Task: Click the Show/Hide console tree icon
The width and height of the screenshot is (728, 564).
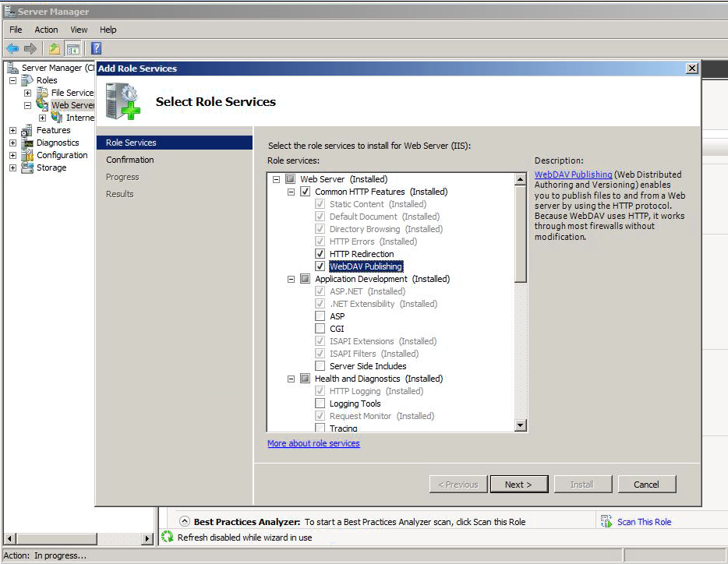Action: pos(72,48)
